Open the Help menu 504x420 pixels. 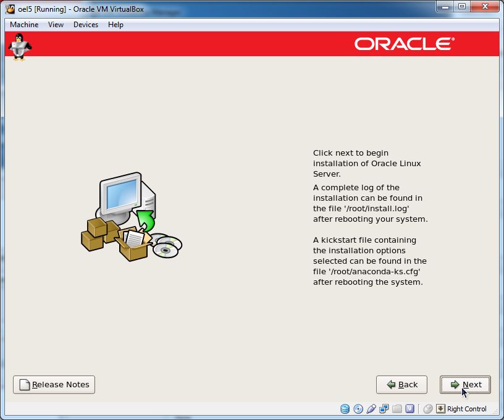(115, 25)
